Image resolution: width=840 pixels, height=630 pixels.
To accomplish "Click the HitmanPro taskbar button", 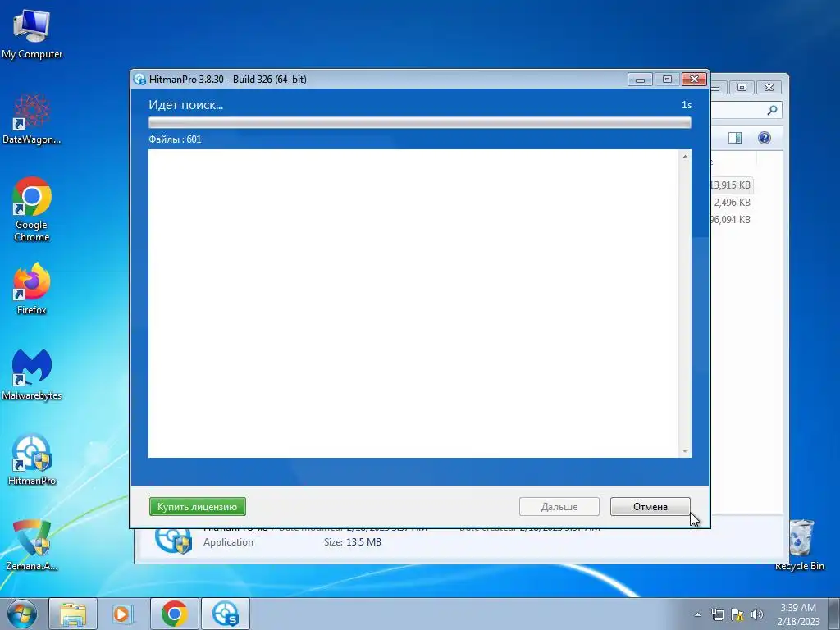I will pos(225,614).
